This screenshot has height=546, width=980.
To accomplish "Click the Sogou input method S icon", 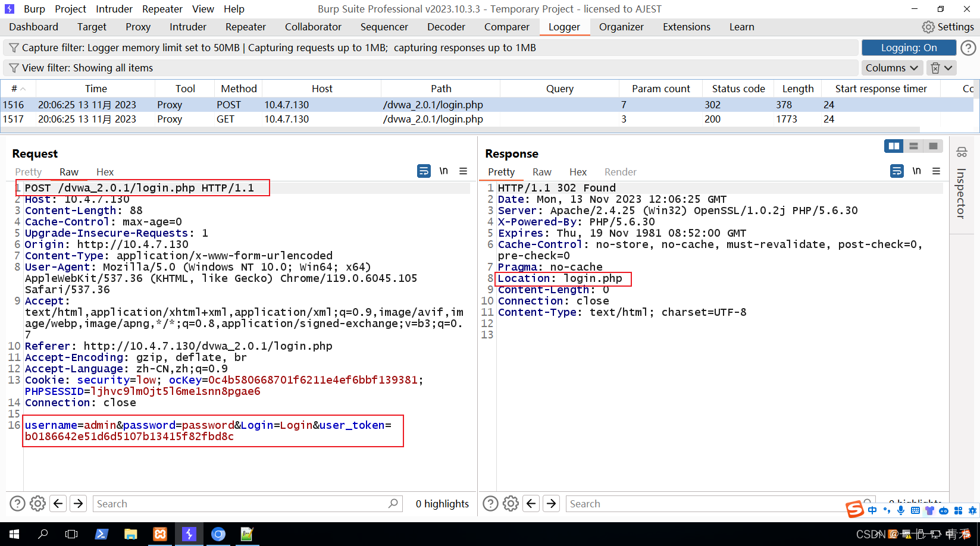I will (x=854, y=510).
